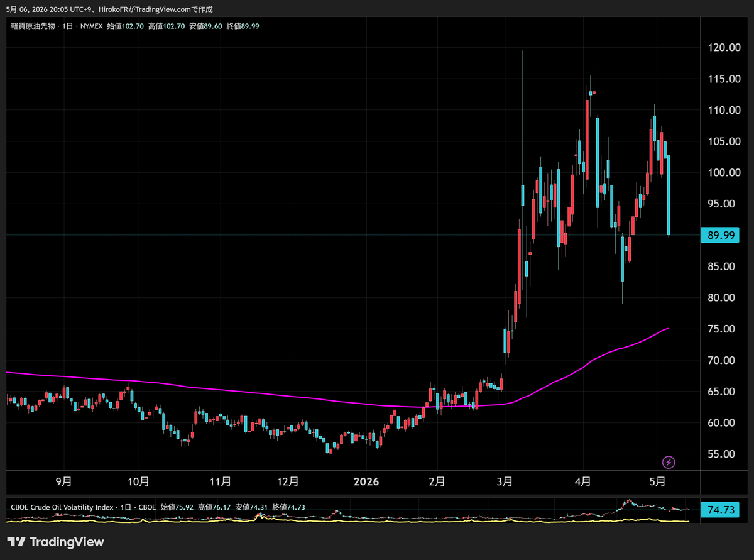Click the purple lightning bolt icon
The height and width of the screenshot is (560, 754).
coord(669,463)
